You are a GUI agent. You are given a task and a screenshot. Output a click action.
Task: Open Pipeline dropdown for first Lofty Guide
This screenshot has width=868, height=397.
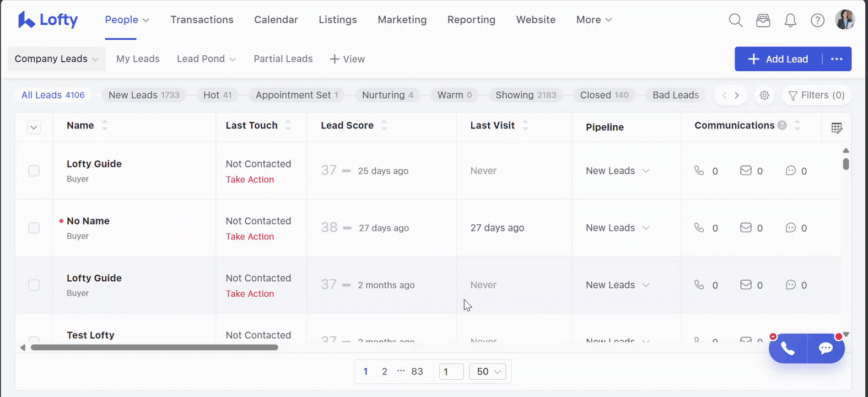[x=618, y=171]
